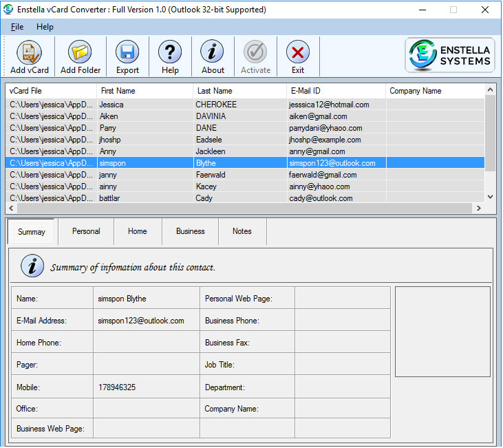Viewport: 503px width, 448px height.
Task: Click the First Name column header
Action: pyautogui.click(x=145, y=91)
